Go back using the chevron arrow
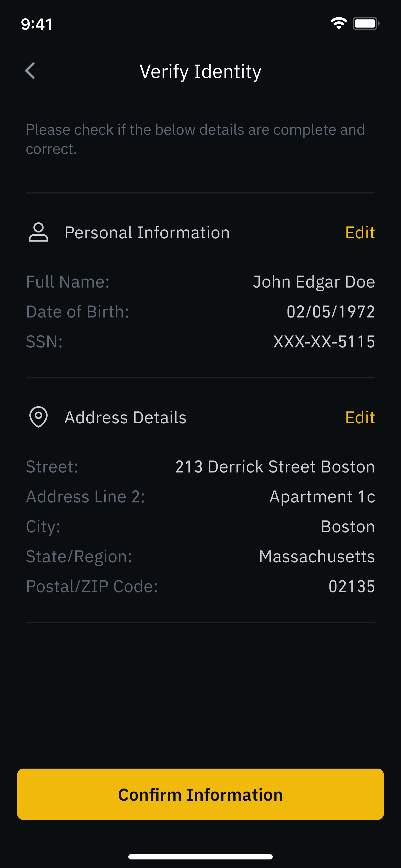Image resolution: width=401 pixels, height=868 pixels. coord(30,71)
